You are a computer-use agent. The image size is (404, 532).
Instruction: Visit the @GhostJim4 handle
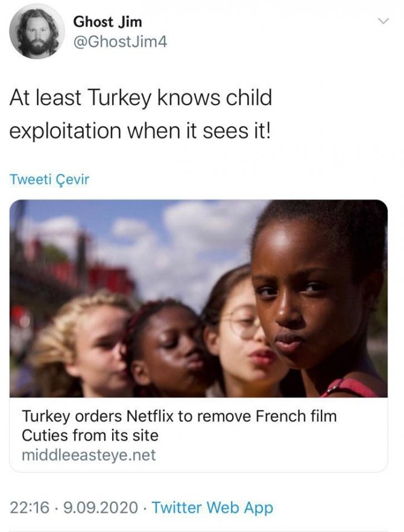coord(120,42)
